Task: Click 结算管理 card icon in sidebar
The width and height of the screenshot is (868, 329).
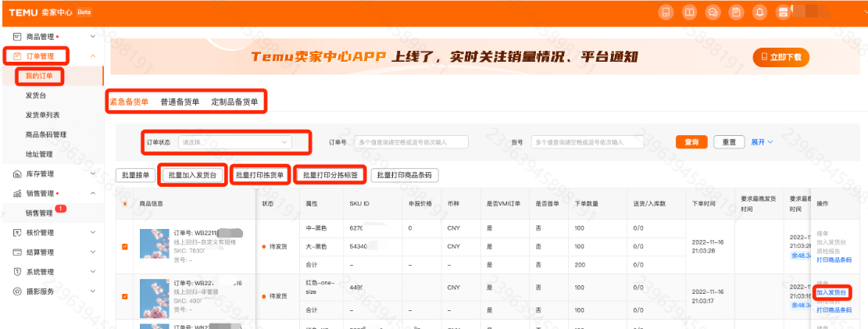Action: (x=16, y=252)
